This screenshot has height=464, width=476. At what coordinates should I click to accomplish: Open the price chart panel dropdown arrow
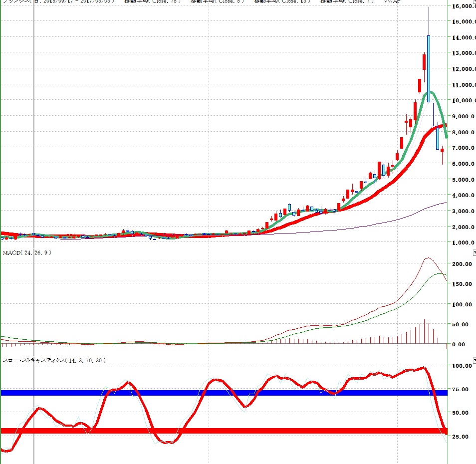click(474, 1)
